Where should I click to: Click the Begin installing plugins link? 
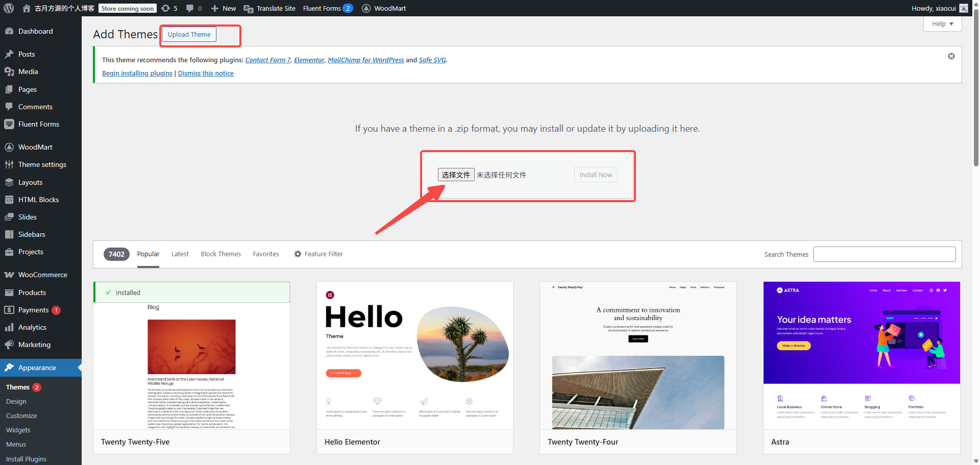pyautogui.click(x=137, y=73)
